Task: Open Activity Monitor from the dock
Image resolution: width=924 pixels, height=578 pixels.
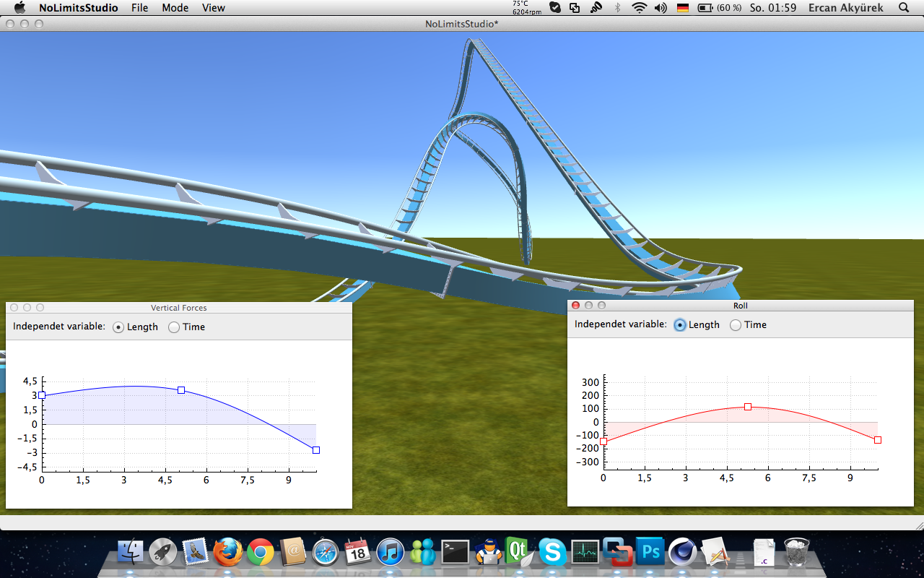Action: pyautogui.click(x=585, y=553)
